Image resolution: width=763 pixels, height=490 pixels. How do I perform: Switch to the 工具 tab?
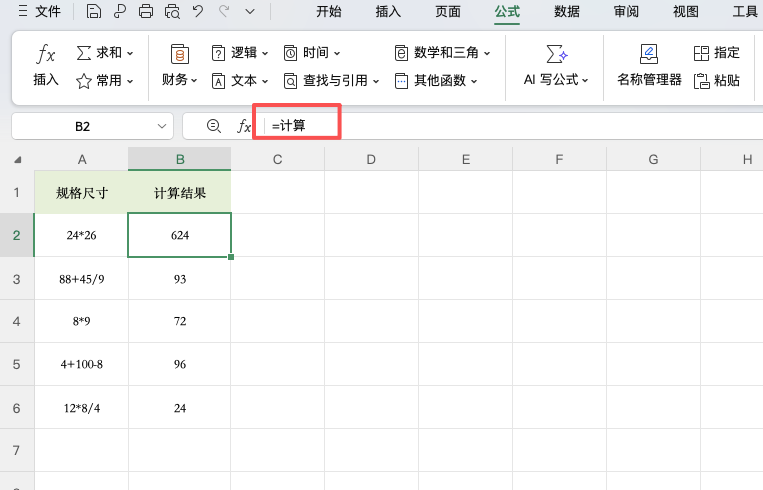[745, 11]
